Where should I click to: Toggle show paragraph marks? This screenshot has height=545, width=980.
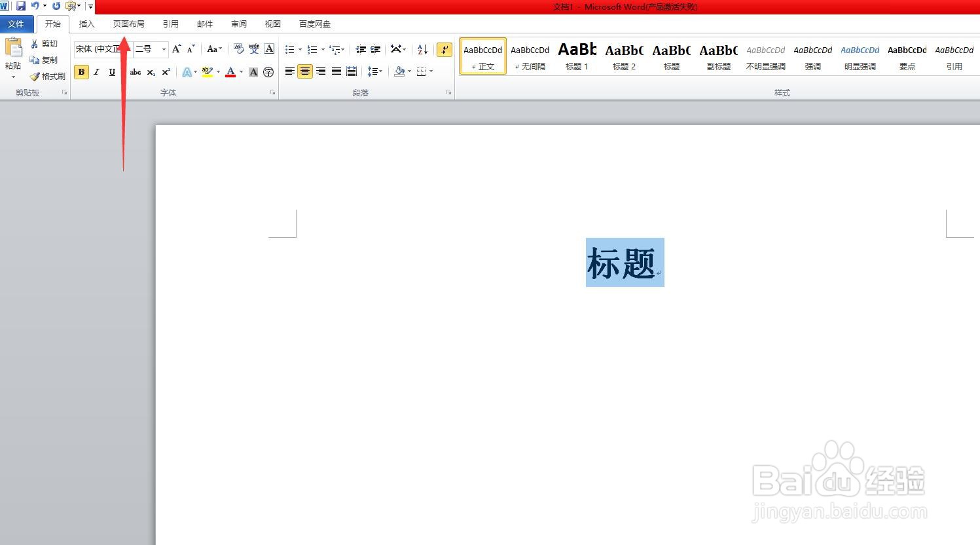[445, 49]
